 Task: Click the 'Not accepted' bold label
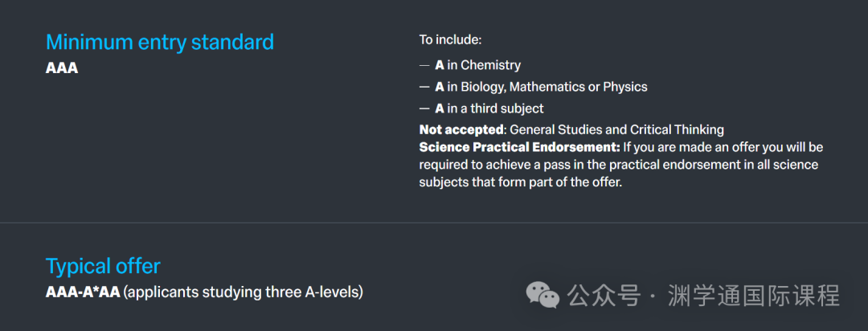pos(461,130)
